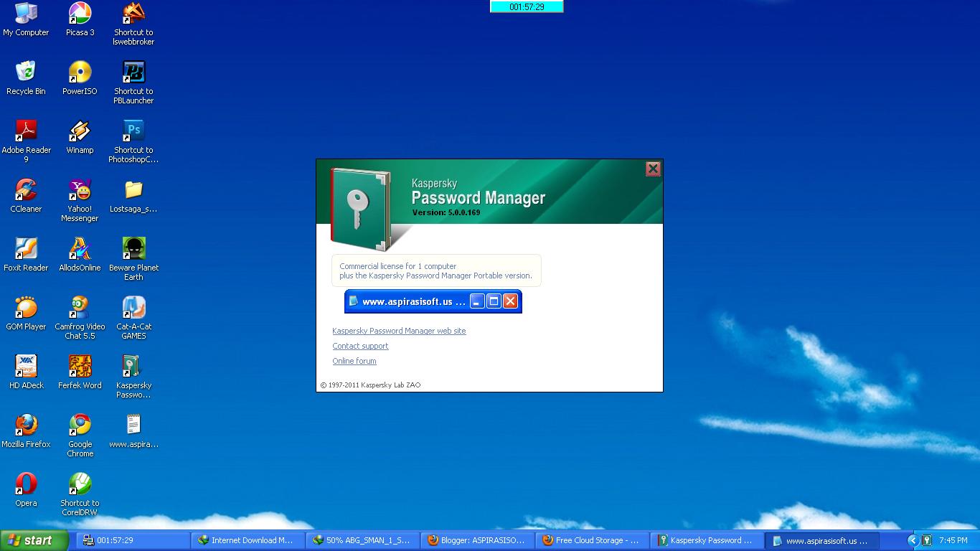Open the Online forum link

pos(354,361)
